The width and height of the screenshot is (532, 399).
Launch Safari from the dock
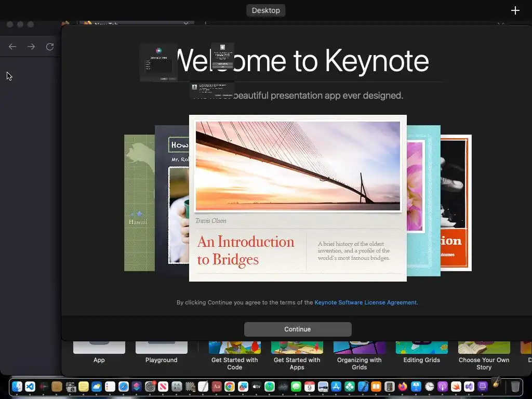[x=124, y=387]
